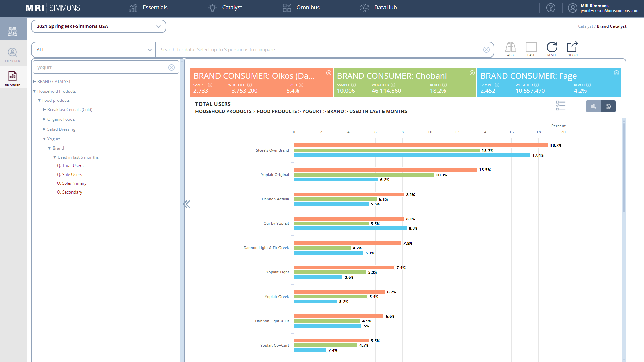Remove the Fage brand consumer card
This screenshot has height=362, width=644.
616,73
